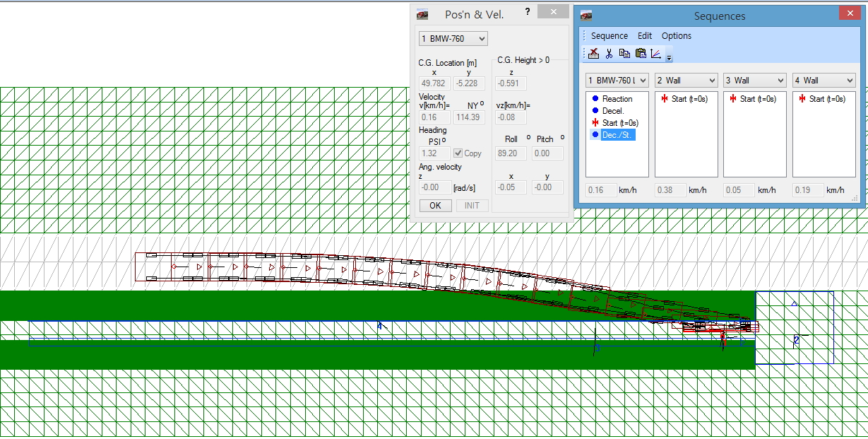Toggle the Copy checkbox under Heading
The image size is (868, 439).
(x=458, y=153)
